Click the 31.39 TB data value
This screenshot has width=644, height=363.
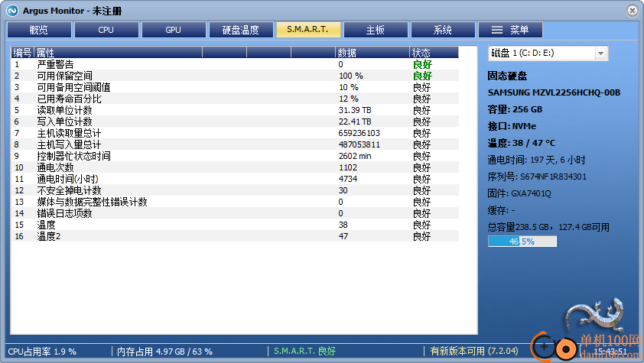355,110
